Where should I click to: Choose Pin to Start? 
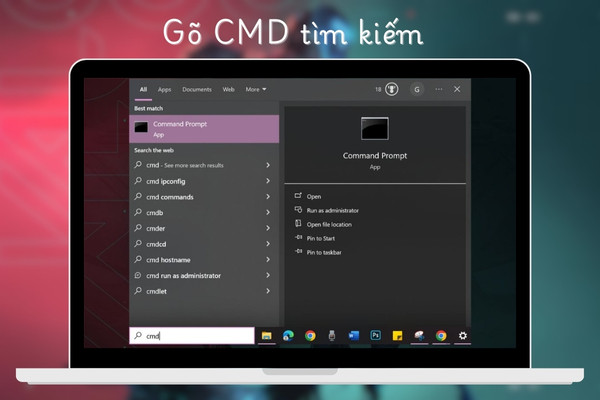click(x=315, y=238)
